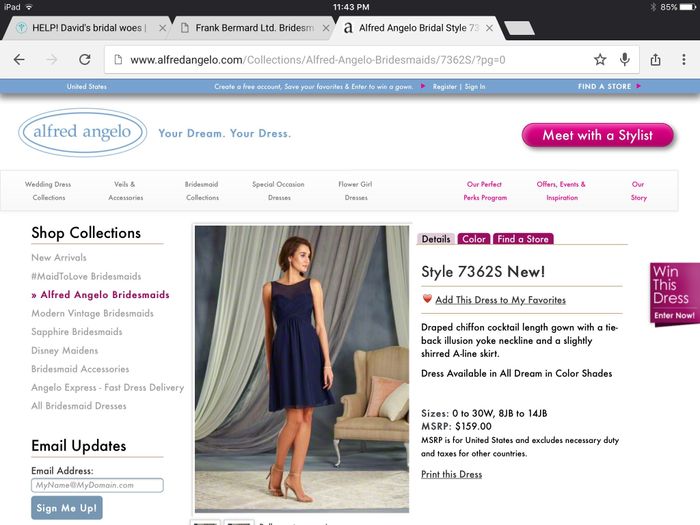Go to Modern Vintage Bridesmaids collection
Viewport: 700px width, 525px height.
92,313
